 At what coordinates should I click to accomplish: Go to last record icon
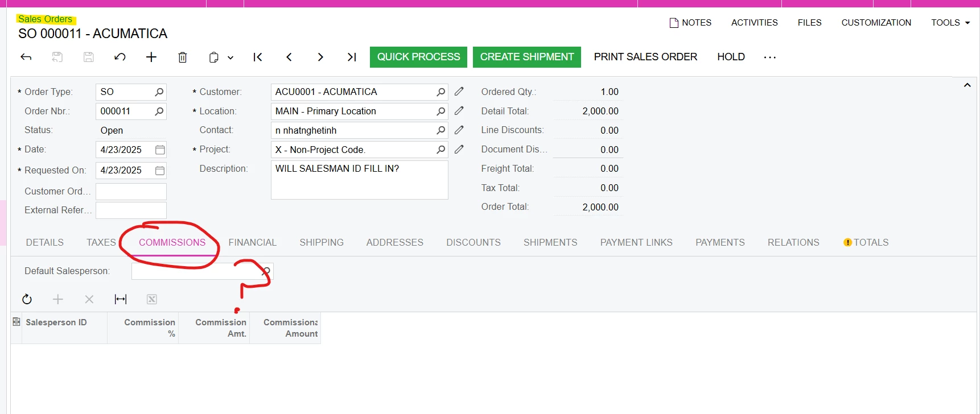coord(352,57)
